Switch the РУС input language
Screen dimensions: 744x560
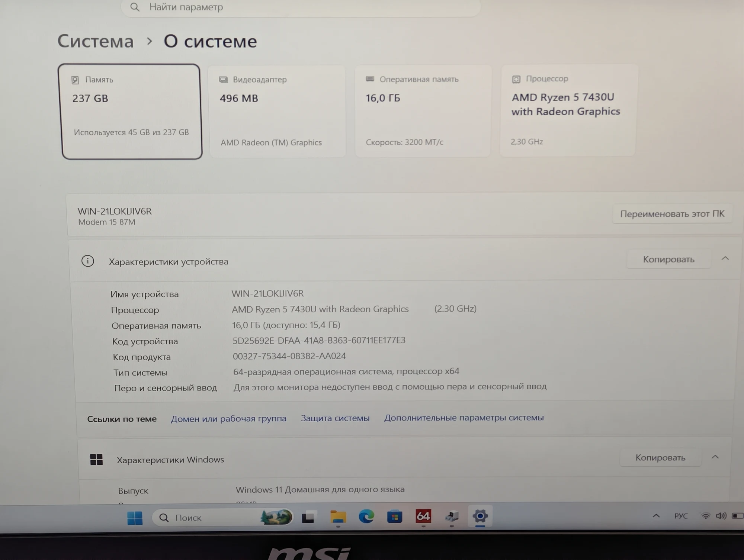pyautogui.click(x=681, y=516)
